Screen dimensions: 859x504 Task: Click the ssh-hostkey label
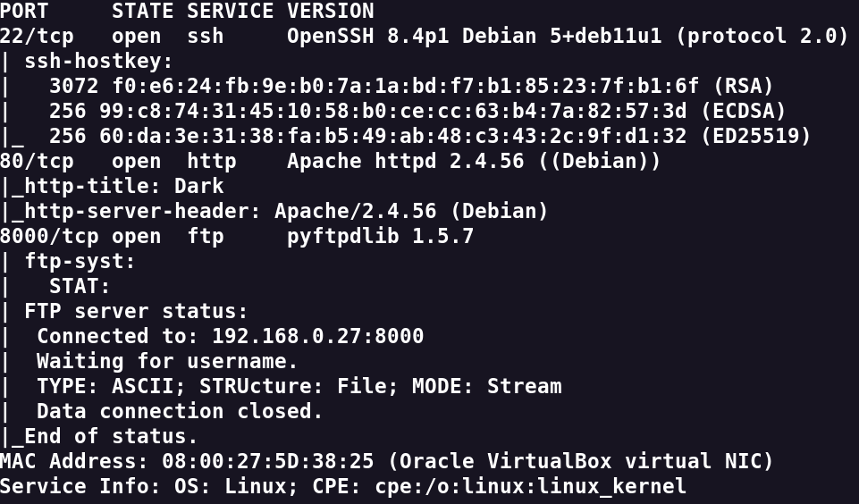tap(98, 62)
